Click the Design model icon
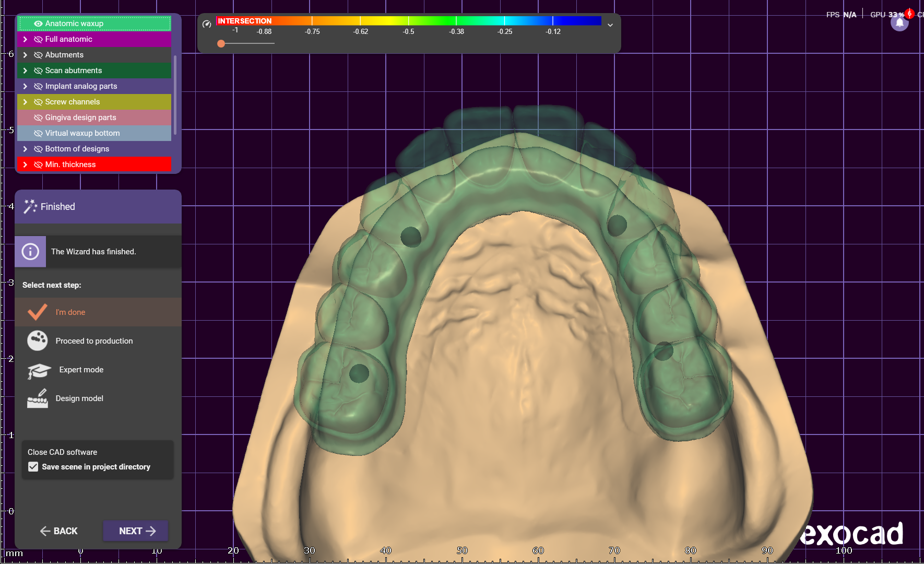 (x=38, y=398)
